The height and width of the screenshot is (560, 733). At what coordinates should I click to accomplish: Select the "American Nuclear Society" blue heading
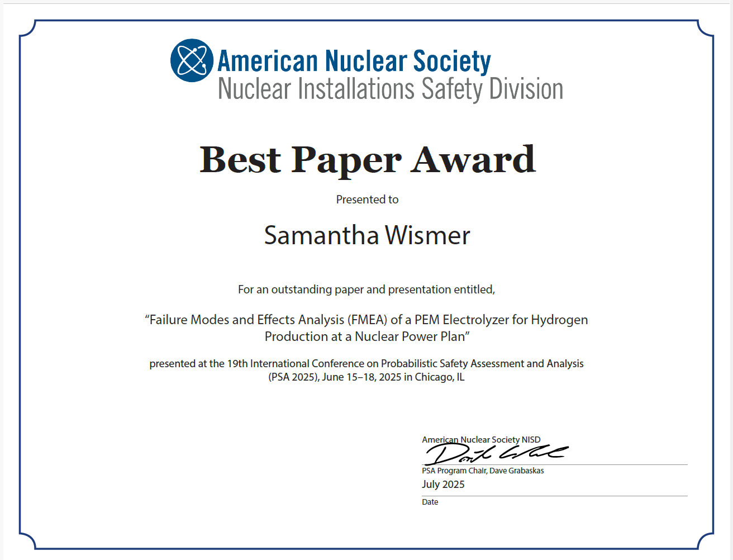(354, 61)
